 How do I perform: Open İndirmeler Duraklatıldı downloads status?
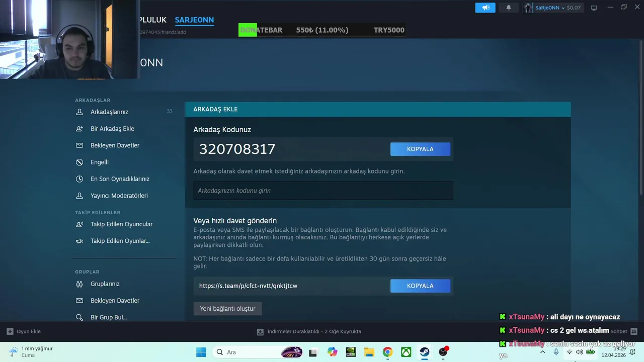click(309, 331)
